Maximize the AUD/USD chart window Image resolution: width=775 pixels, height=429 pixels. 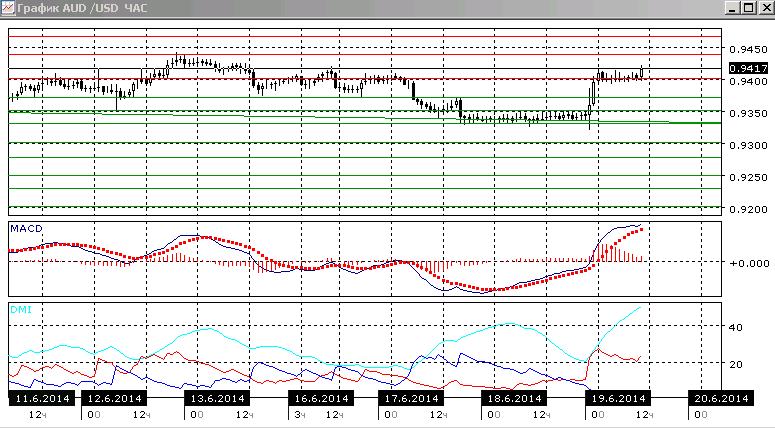click(749, 8)
